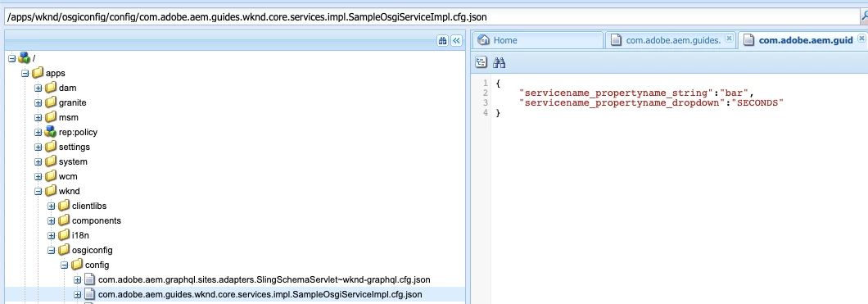The image size is (868, 304).
Task: Select the wknd tree item label
Action: [70, 192]
